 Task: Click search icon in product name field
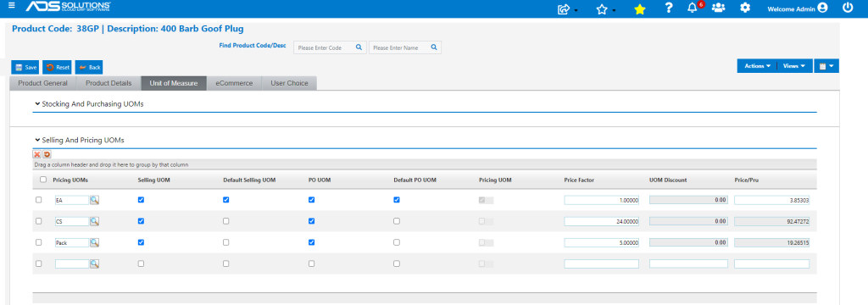tap(434, 47)
